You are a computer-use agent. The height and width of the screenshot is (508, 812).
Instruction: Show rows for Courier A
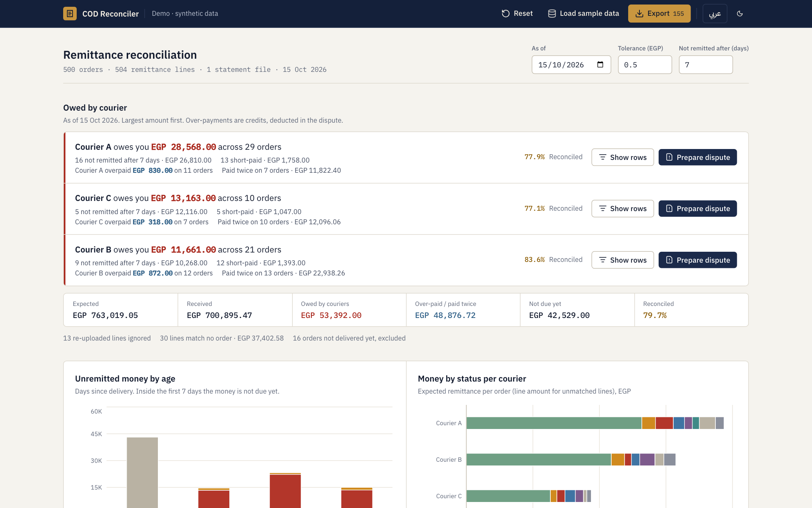coord(623,157)
